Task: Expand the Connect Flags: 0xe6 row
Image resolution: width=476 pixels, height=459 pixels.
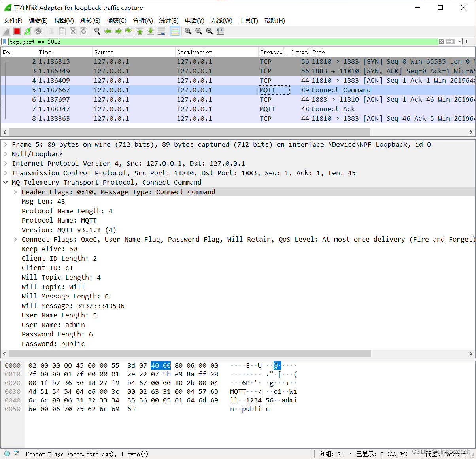Action: [x=15, y=239]
